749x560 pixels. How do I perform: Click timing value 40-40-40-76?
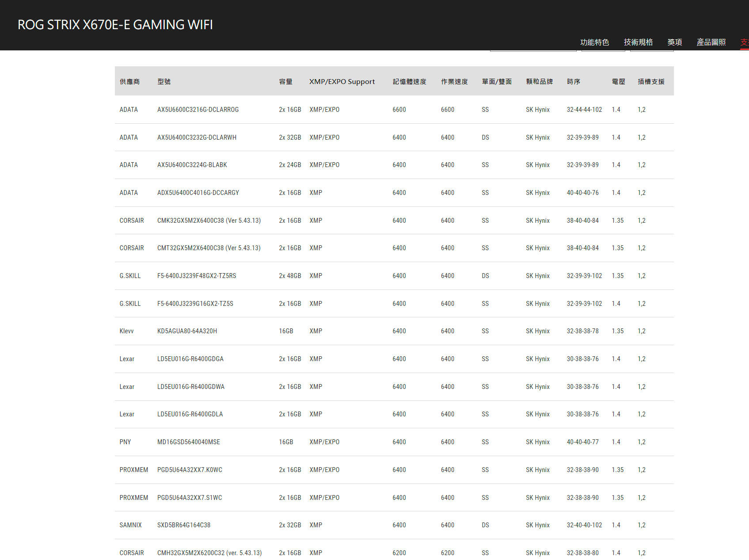(583, 193)
